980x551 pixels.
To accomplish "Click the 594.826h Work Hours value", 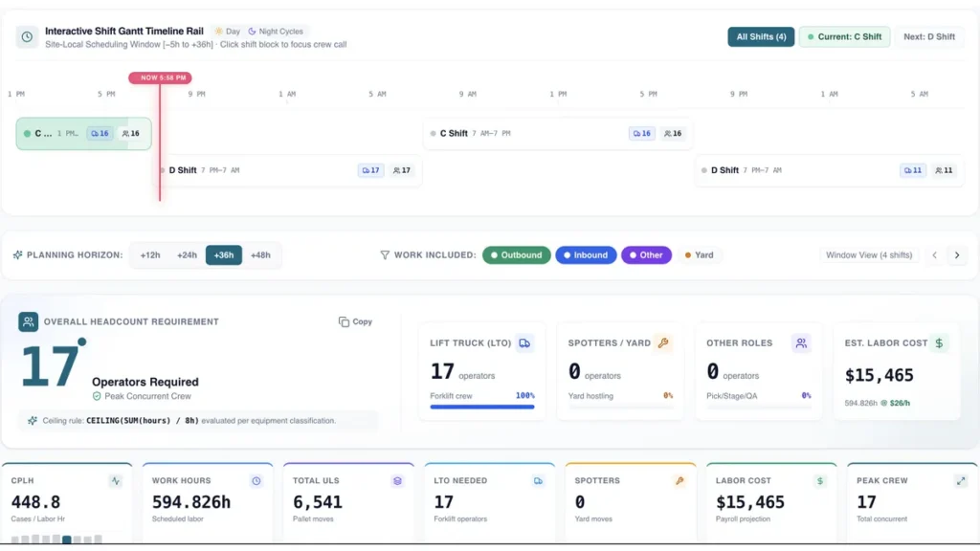I will pyautogui.click(x=191, y=501).
